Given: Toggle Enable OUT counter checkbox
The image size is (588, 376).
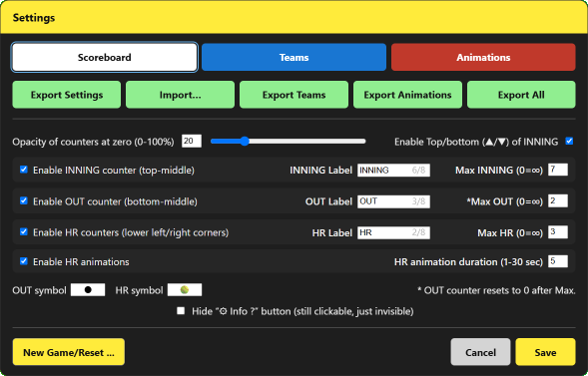Looking at the screenshot, I should [24, 201].
